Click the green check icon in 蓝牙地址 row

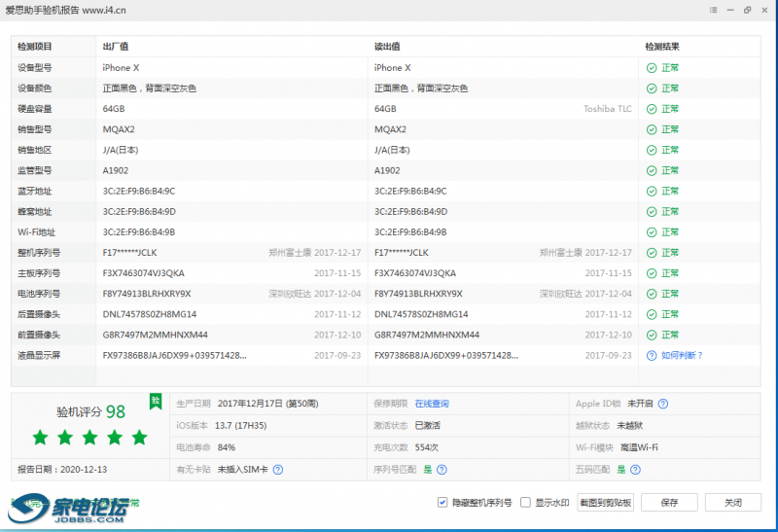pos(652,192)
